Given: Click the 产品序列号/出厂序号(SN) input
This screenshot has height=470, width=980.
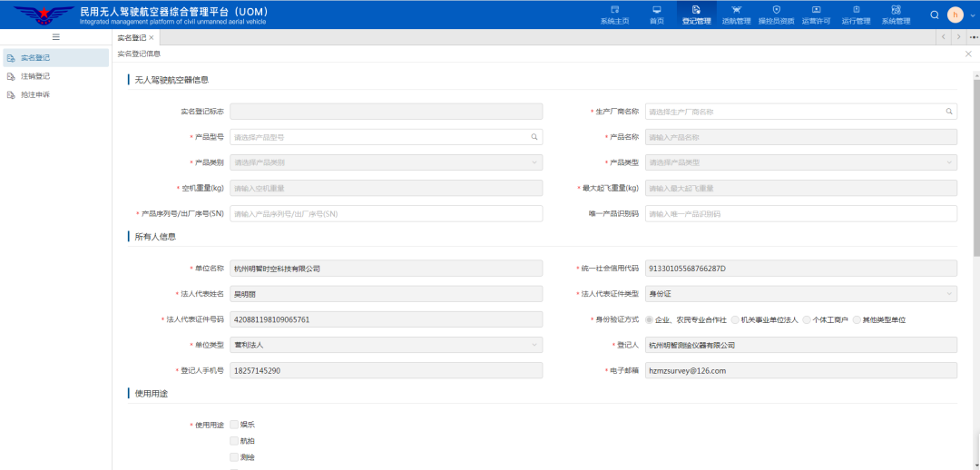Looking at the screenshot, I should (x=387, y=214).
